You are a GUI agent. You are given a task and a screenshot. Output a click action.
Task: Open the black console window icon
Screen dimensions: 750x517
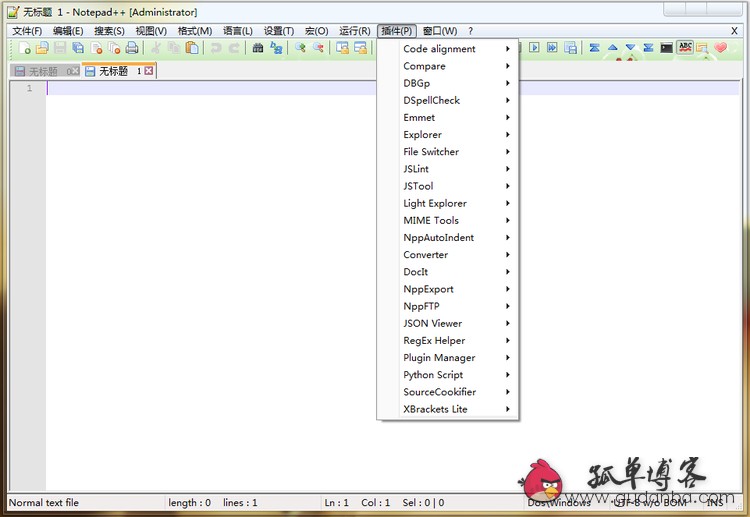click(666, 47)
